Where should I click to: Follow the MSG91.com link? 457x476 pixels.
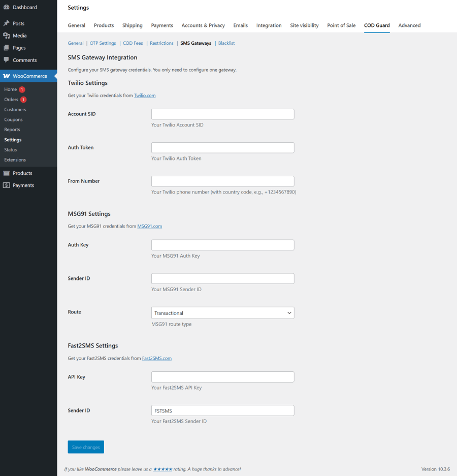click(x=150, y=226)
